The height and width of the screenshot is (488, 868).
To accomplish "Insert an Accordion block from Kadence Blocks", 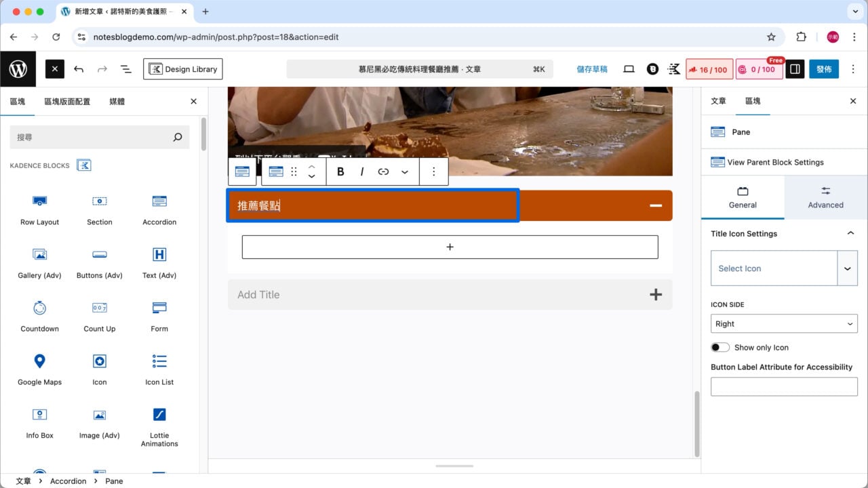I will (x=159, y=209).
